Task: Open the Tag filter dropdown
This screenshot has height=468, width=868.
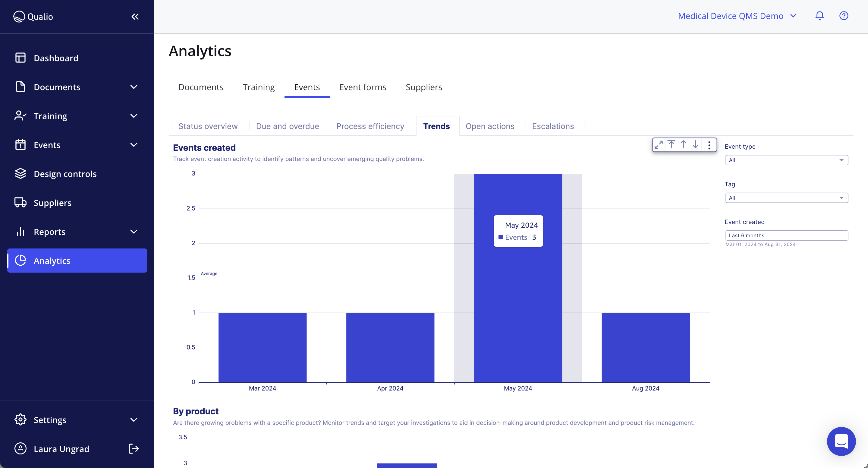Action: click(x=786, y=198)
